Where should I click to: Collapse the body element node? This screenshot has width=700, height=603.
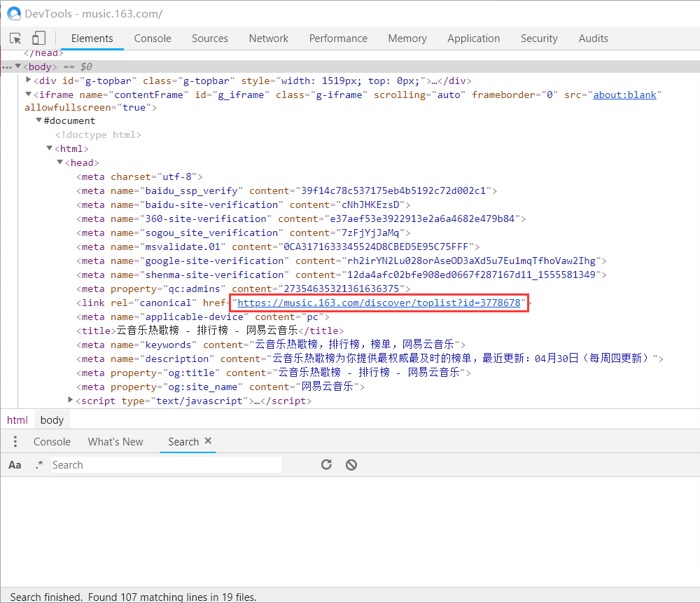(x=18, y=66)
